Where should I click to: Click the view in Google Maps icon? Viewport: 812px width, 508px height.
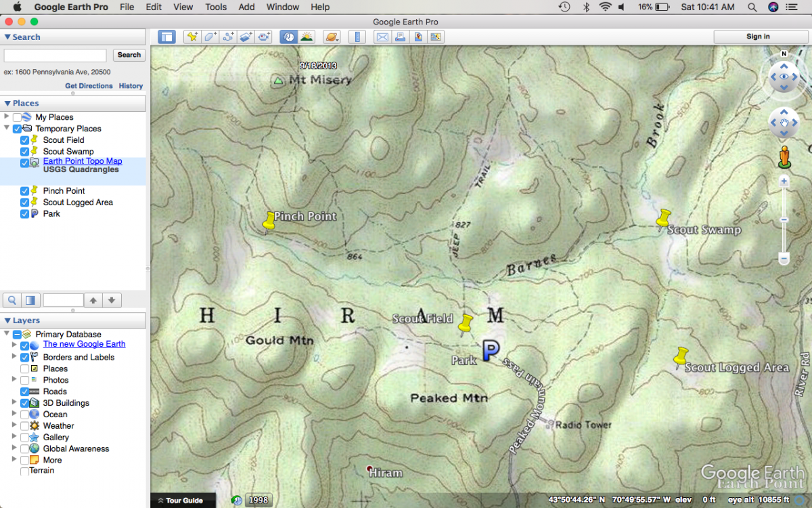pyautogui.click(x=435, y=37)
